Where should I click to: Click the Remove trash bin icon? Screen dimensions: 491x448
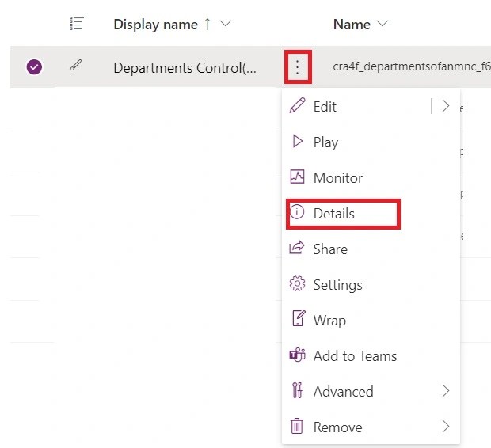click(298, 427)
